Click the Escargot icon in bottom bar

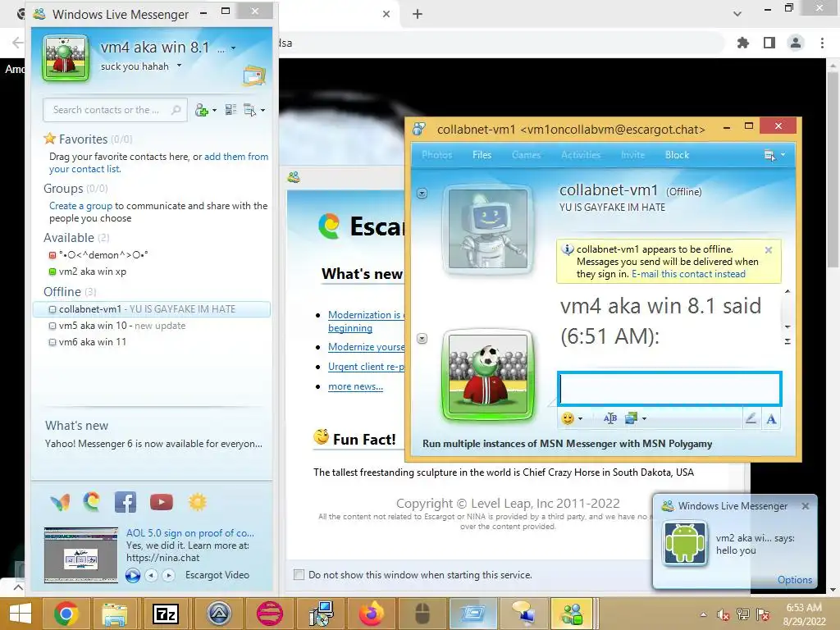[x=92, y=502]
